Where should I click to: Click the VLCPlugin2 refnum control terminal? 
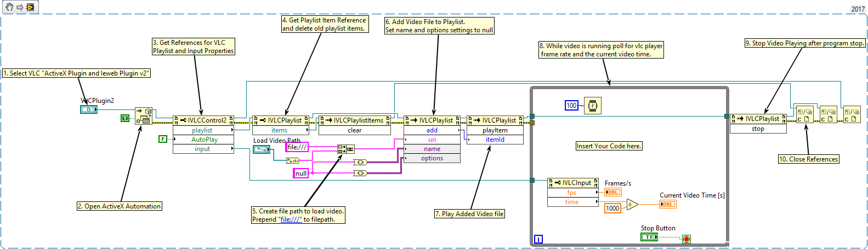pos(88,109)
